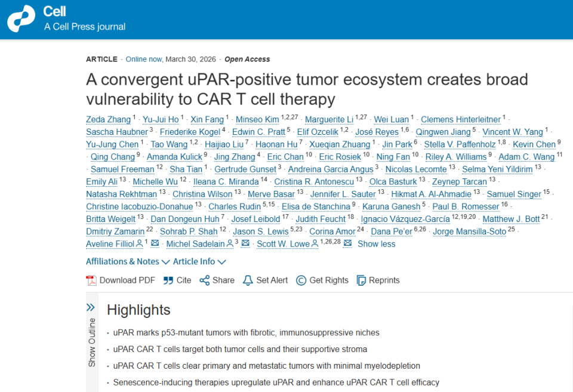The width and height of the screenshot is (573, 392).
Task: Open author Cristina R. Antonescu link
Action: pos(314,181)
